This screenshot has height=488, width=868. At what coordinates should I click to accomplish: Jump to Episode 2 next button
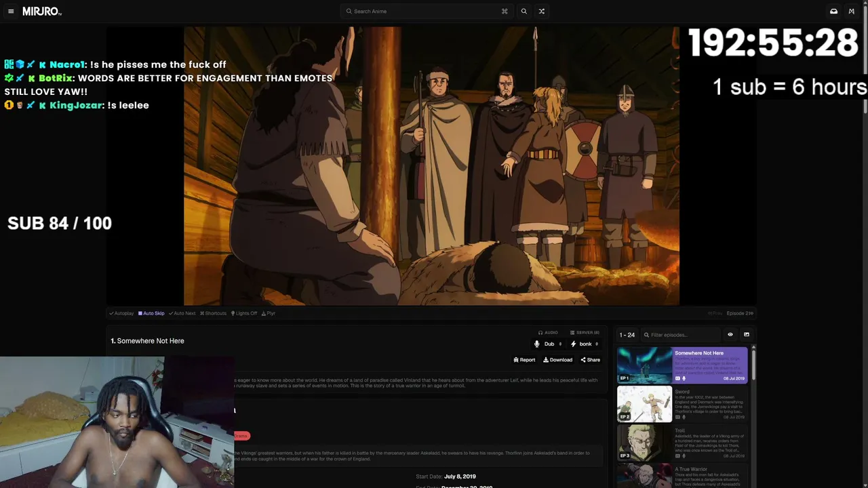(740, 313)
